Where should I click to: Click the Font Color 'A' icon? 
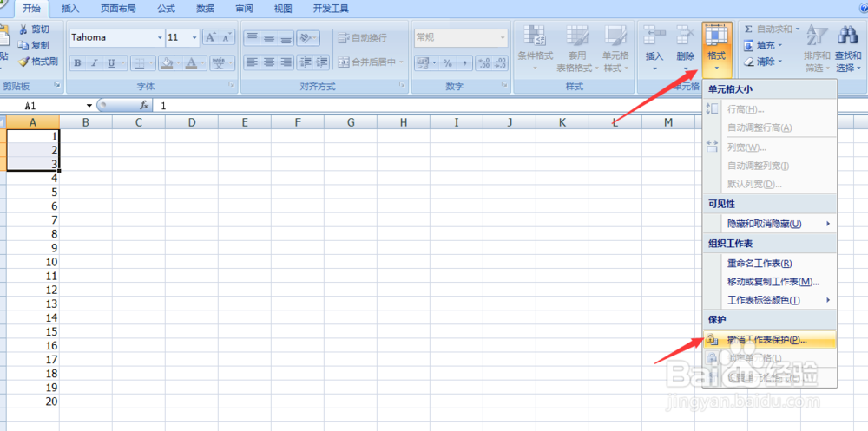tap(192, 63)
